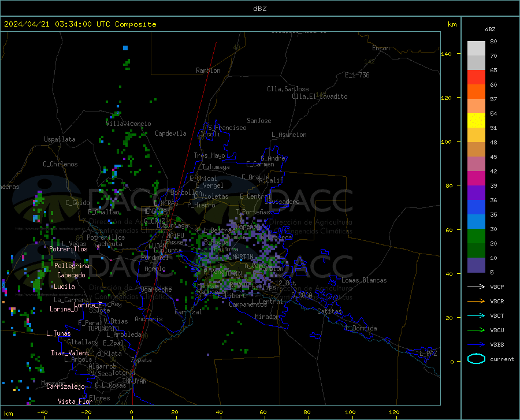Click the Capdevila place label
Viewport: 520px width, 420px height.
tap(170, 133)
